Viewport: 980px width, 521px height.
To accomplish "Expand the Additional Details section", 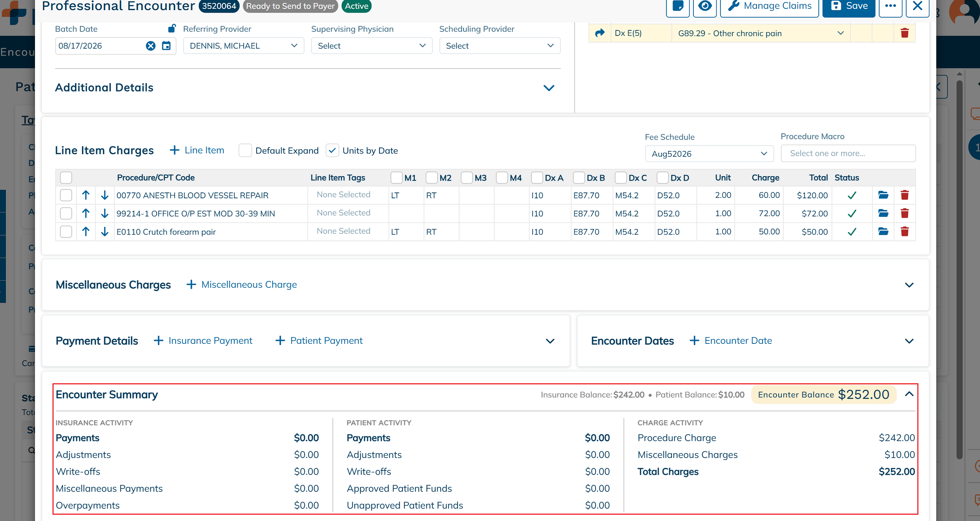I will pos(549,88).
